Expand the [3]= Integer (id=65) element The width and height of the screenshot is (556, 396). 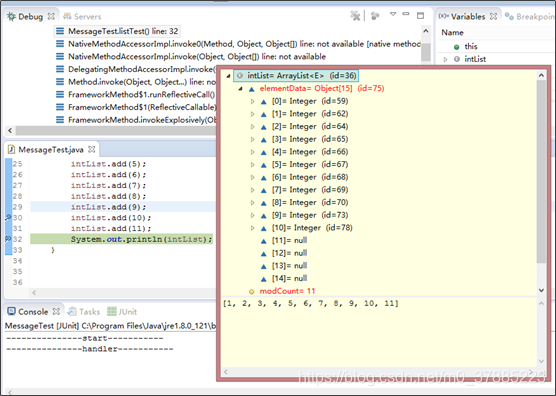pos(252,139)
